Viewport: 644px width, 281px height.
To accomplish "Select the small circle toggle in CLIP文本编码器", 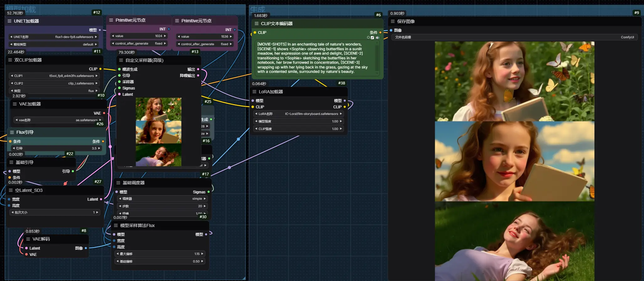I will coord(368,38).
